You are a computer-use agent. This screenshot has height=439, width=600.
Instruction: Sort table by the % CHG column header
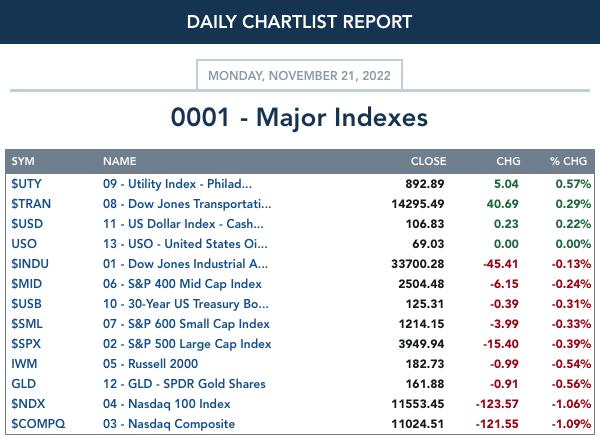tap(568, 161)
